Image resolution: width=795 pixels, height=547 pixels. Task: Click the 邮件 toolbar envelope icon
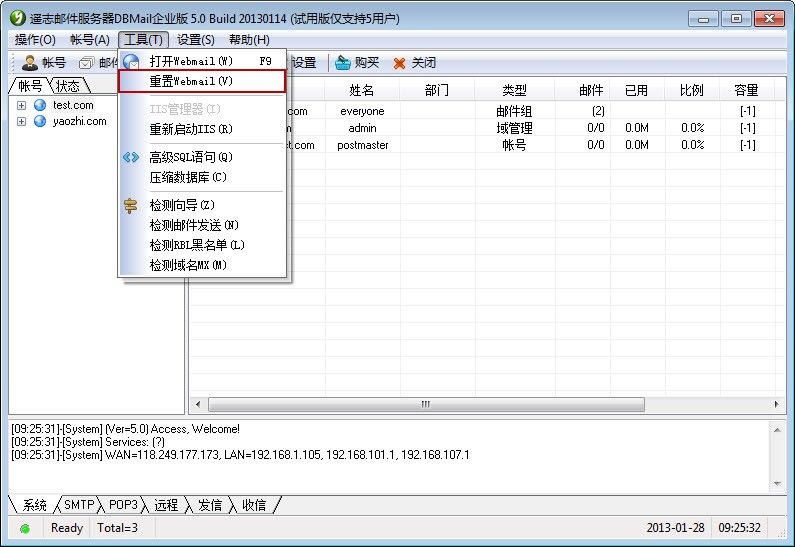click(87, 63)
